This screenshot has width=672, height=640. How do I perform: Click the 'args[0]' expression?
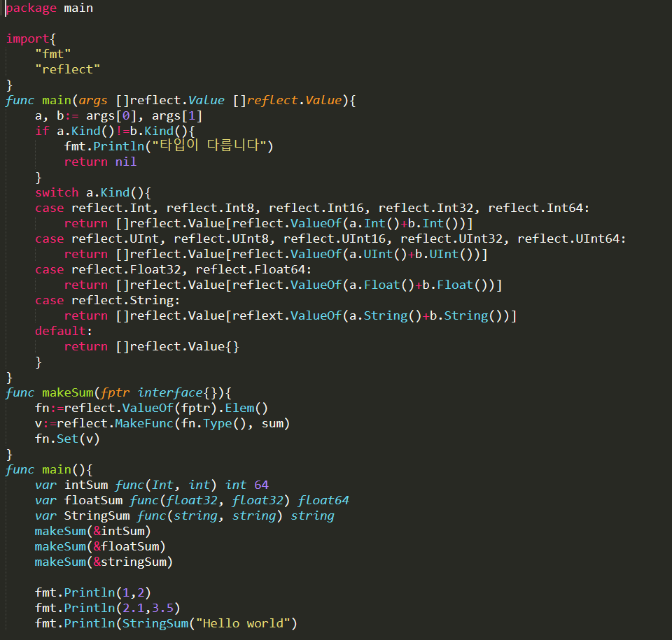pos(111,116)
